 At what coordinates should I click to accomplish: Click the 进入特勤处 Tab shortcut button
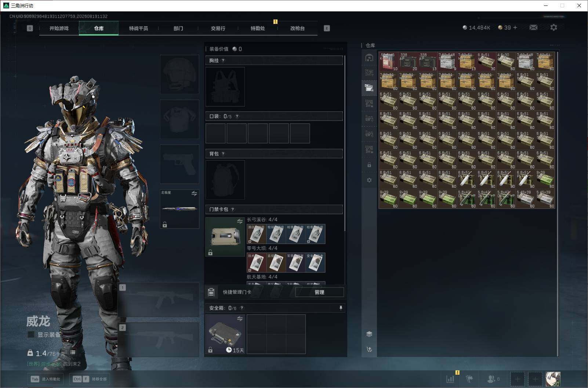(x=46, y=379)
